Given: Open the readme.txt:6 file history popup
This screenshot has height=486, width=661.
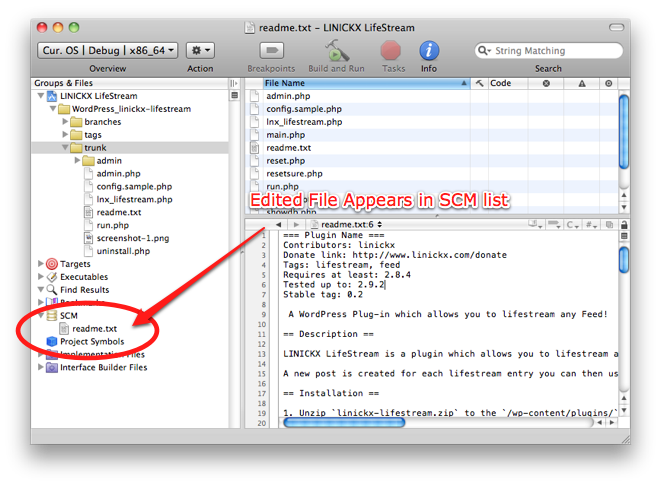Looking at the screenshot, I should click(x=347, y=225).
